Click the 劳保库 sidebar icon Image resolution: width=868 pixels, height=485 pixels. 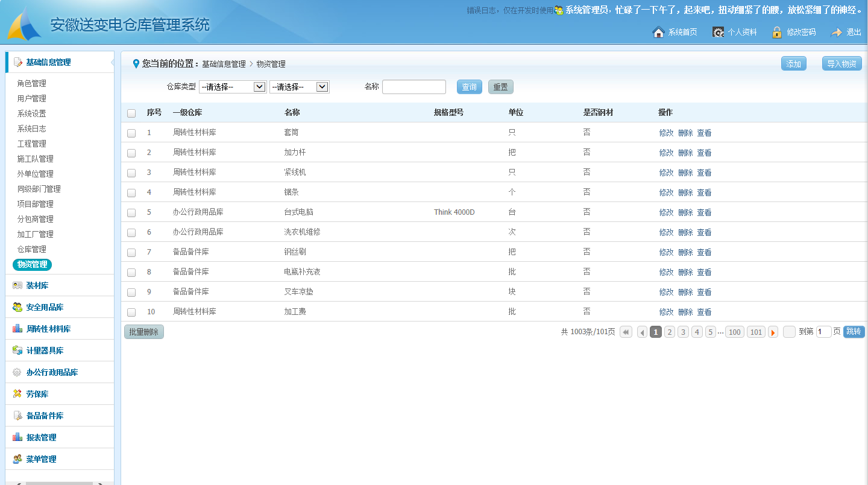[x=17, y=394]
